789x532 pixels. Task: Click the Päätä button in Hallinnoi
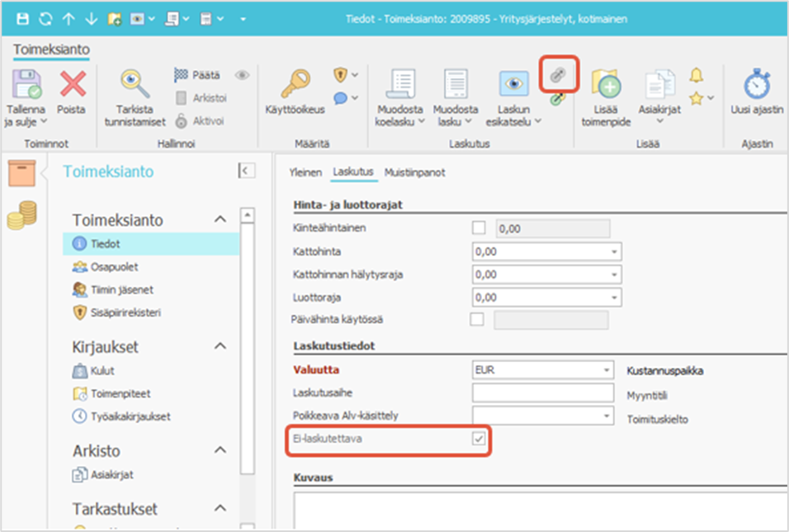point(196,75)
